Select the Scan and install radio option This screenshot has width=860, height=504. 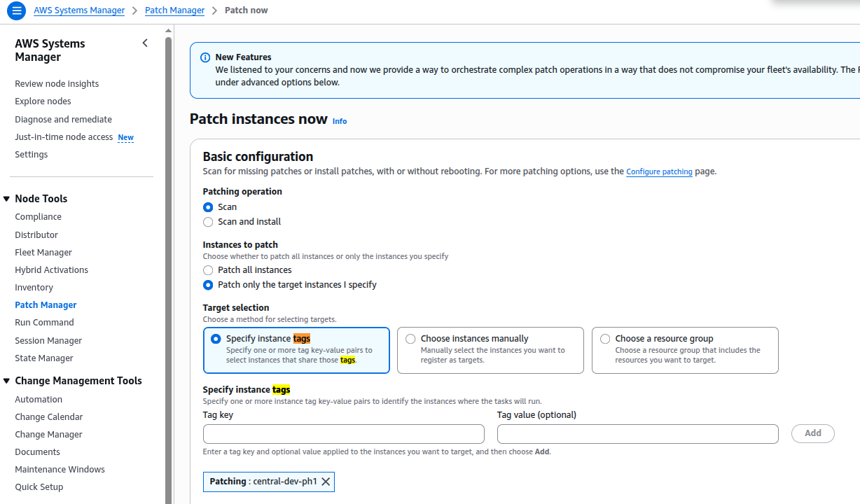pos(208,222)
